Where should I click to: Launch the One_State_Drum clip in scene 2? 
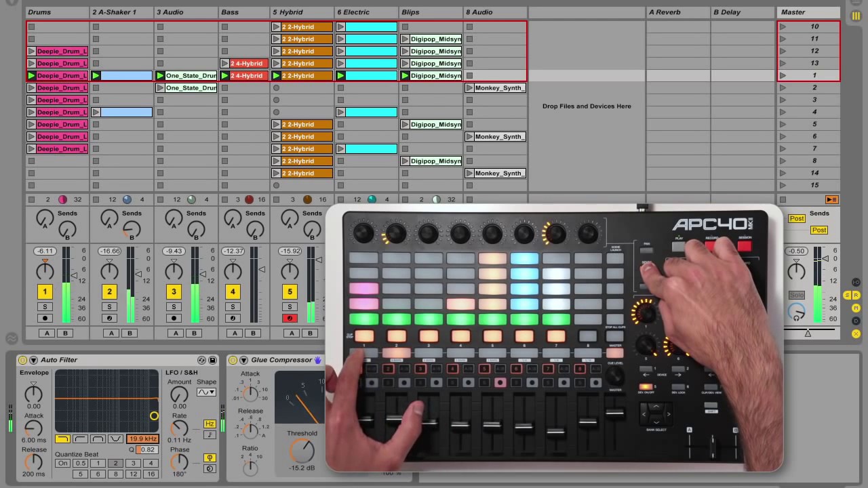point(161,88)
